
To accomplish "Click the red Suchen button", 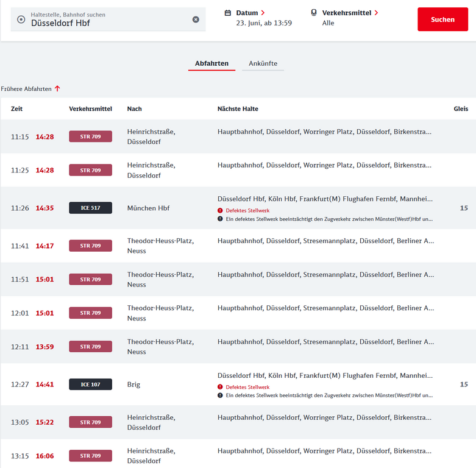I will [442, 19].
